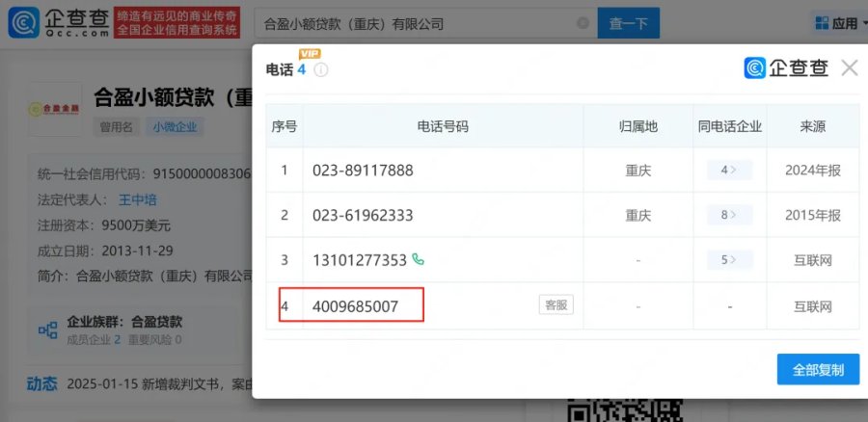Click the info icon beside 电话 4
The image size is (868, 422).
320,70
